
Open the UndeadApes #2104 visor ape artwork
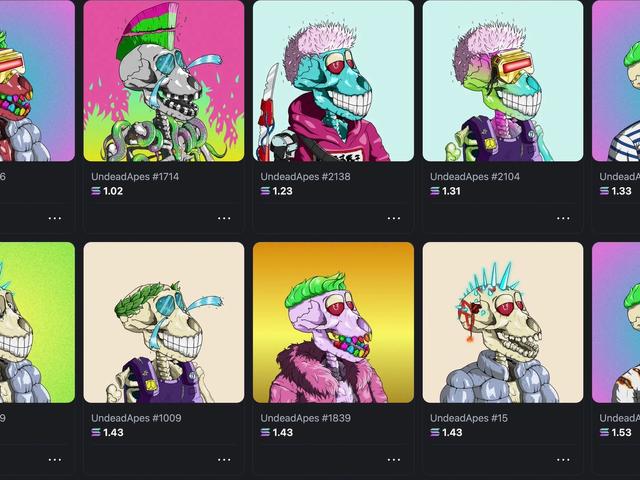(x=503, y=81)
